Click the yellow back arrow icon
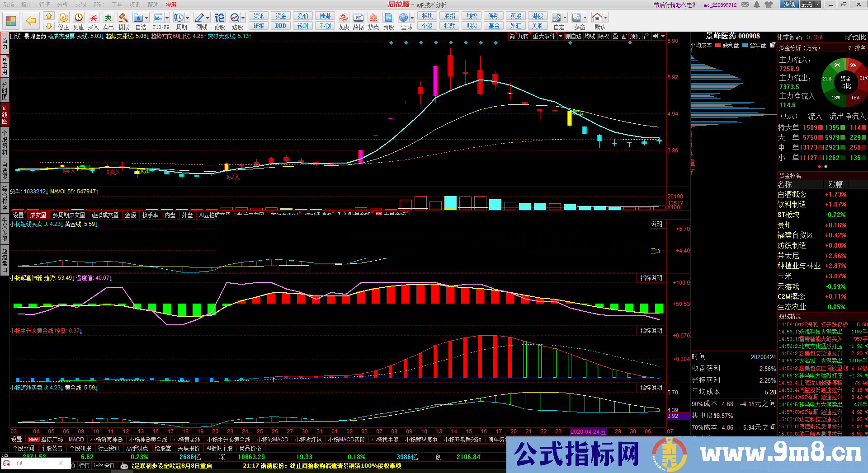This screenshot has height=473, width=868. 31,20
